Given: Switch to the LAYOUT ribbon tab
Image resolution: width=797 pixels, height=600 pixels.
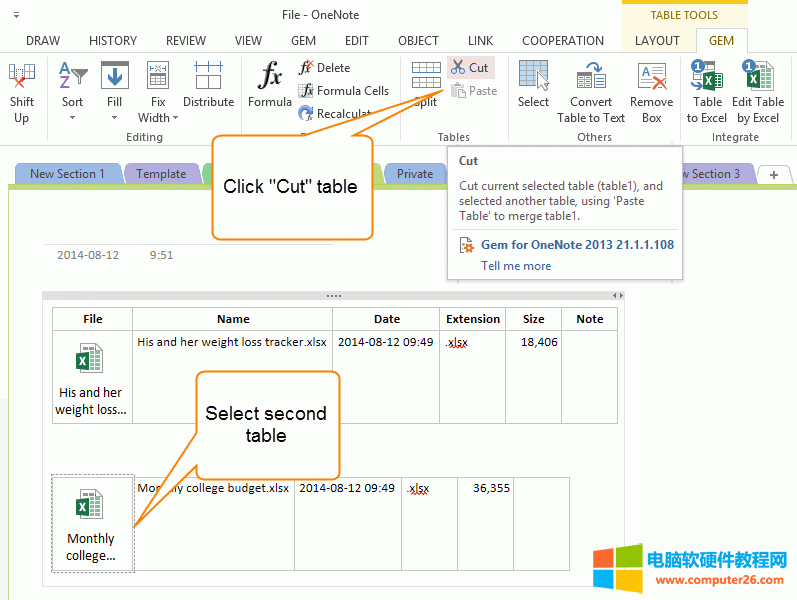Looking at the screenshot, I should tap(657, 41).
